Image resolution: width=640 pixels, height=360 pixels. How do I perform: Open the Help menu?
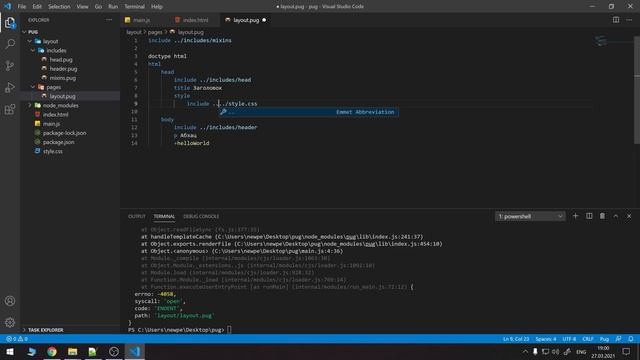157,7
